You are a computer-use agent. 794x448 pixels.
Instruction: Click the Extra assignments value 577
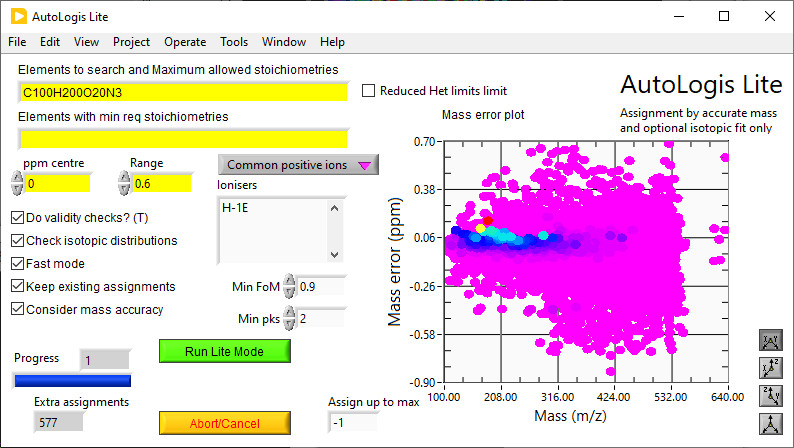(x=58, y=422)
